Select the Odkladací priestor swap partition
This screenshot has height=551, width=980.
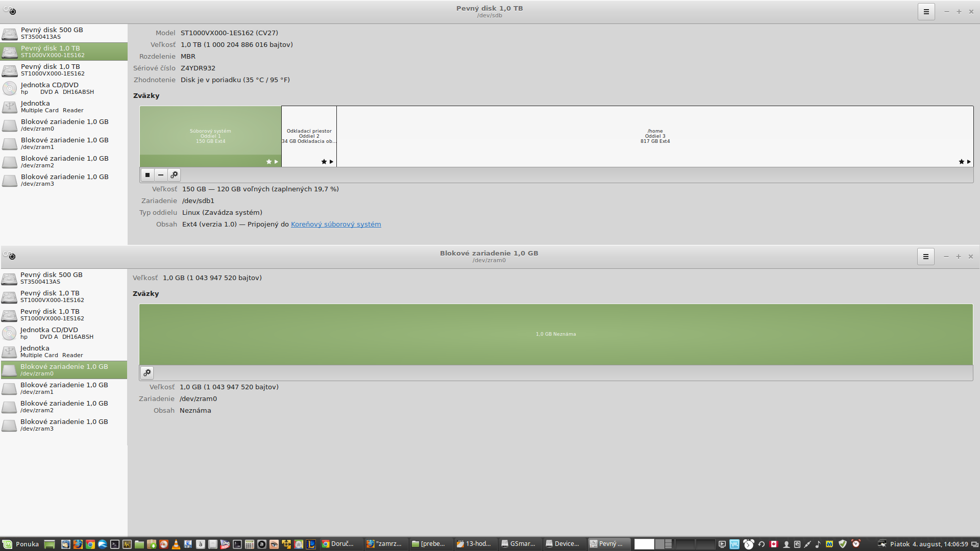click(x=309, y=136)
